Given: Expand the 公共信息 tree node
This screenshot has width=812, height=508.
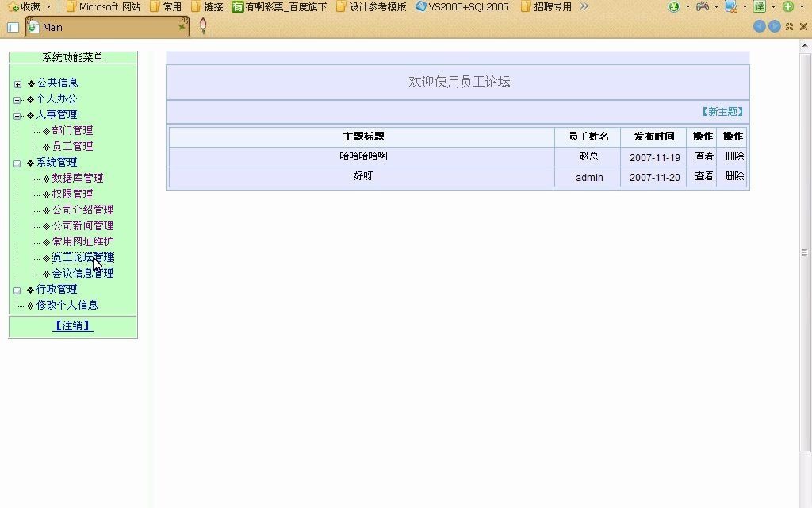Looking at the screenshot, I should 17,83.
